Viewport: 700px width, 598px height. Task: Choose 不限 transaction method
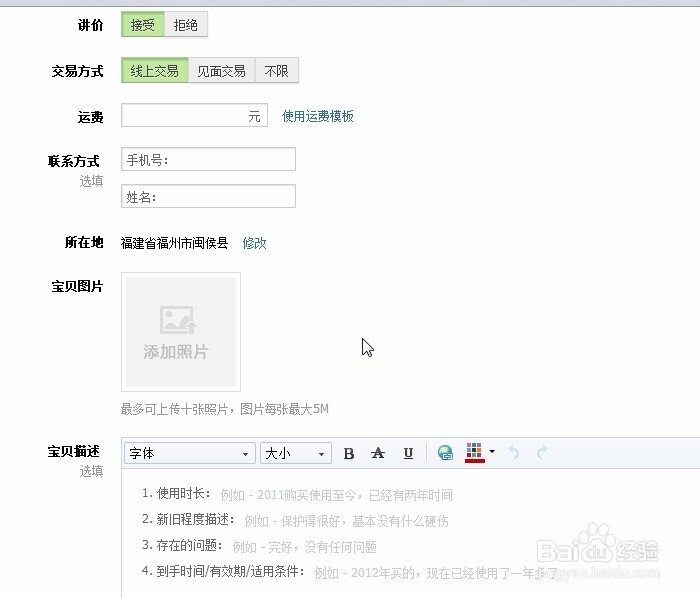pos(277,71)
